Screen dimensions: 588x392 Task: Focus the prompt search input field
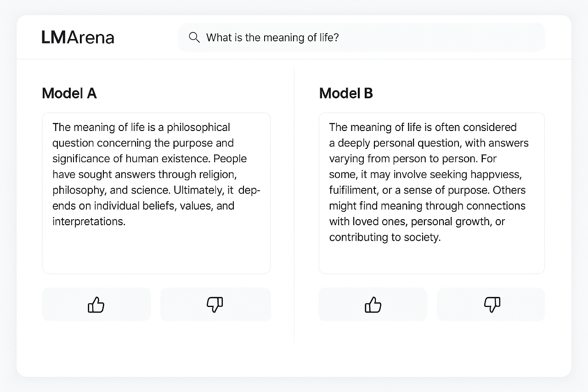point(367,38)
